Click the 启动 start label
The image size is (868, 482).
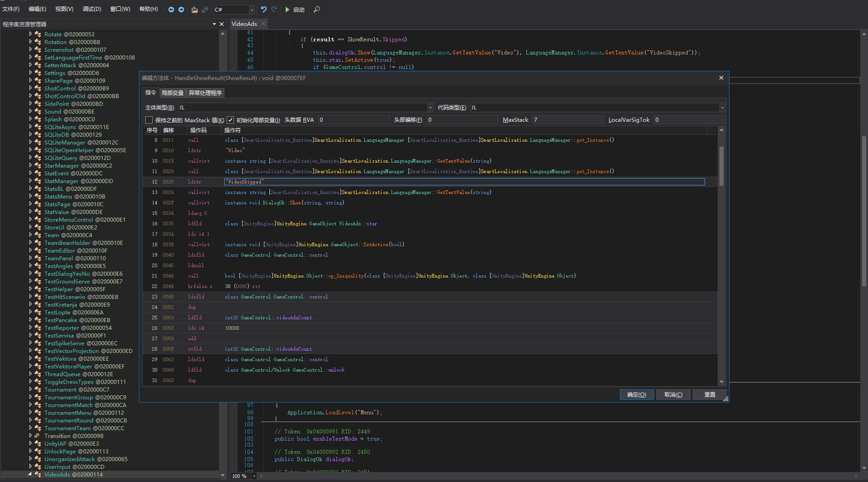[x=299, y=10]
